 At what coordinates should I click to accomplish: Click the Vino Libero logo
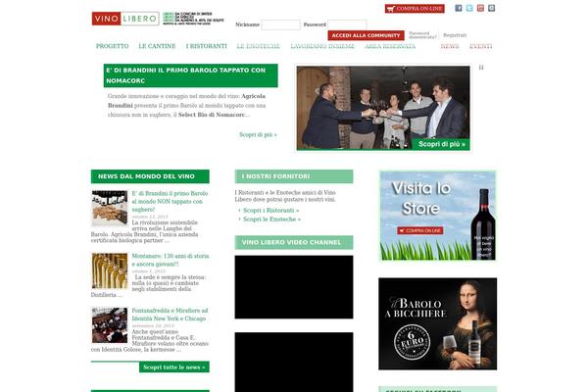click(x=125, y=19)
